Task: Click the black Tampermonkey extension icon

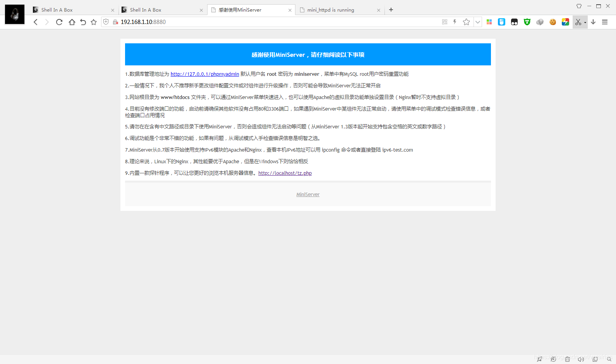Action: coord(514,22)
